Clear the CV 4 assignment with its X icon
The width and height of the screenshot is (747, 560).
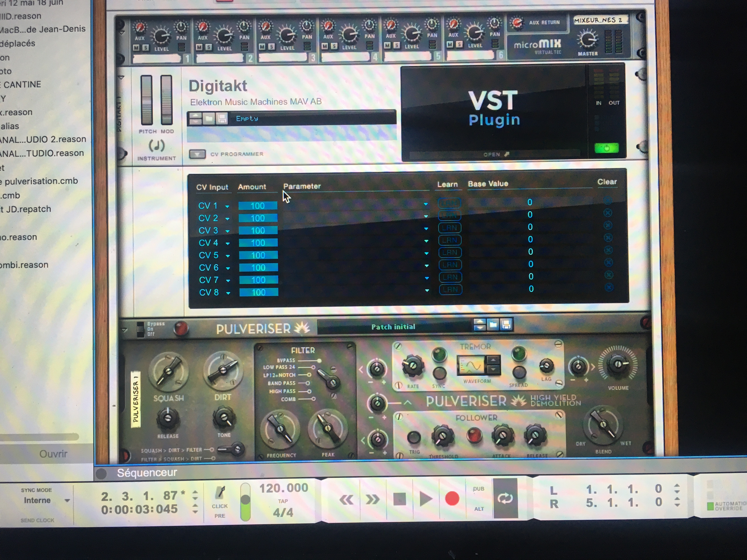click(x=608, y=238)
